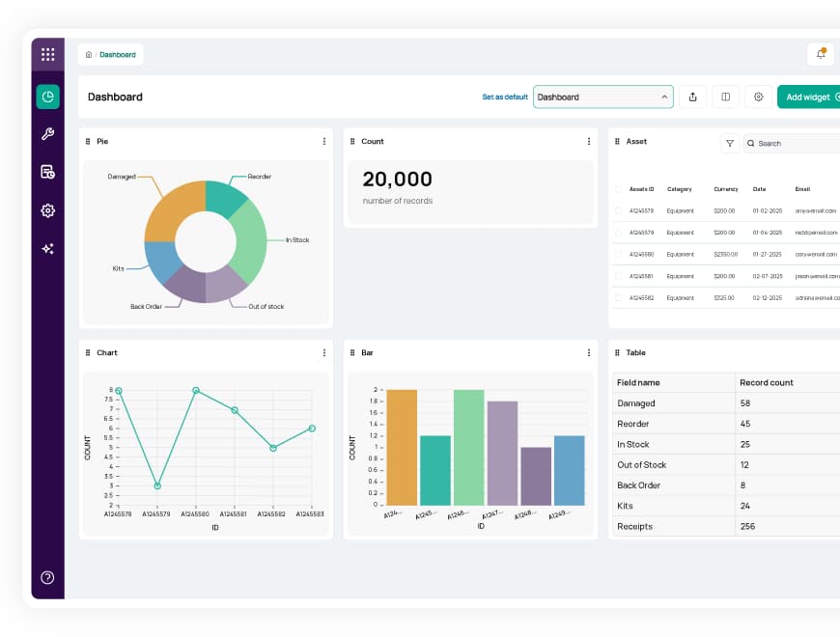Click the $2350.00 currency cell
The image size is (840, 637).
coord(726,254)
